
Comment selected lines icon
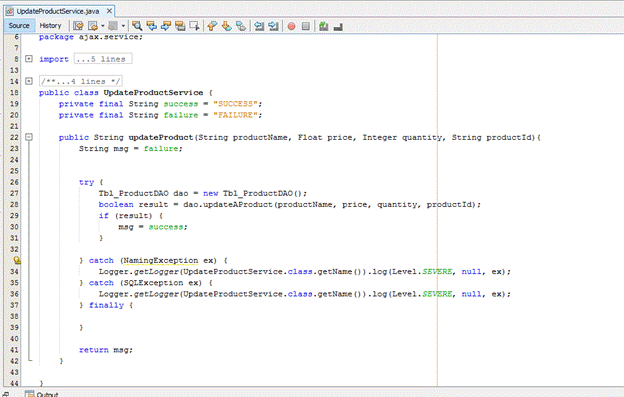point(324,26)
